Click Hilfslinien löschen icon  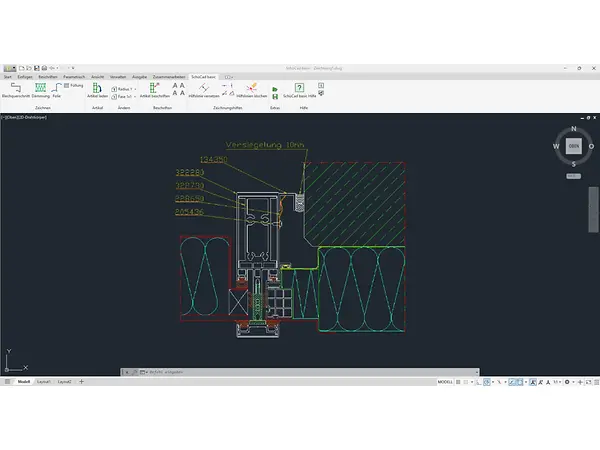coord(254,89)
